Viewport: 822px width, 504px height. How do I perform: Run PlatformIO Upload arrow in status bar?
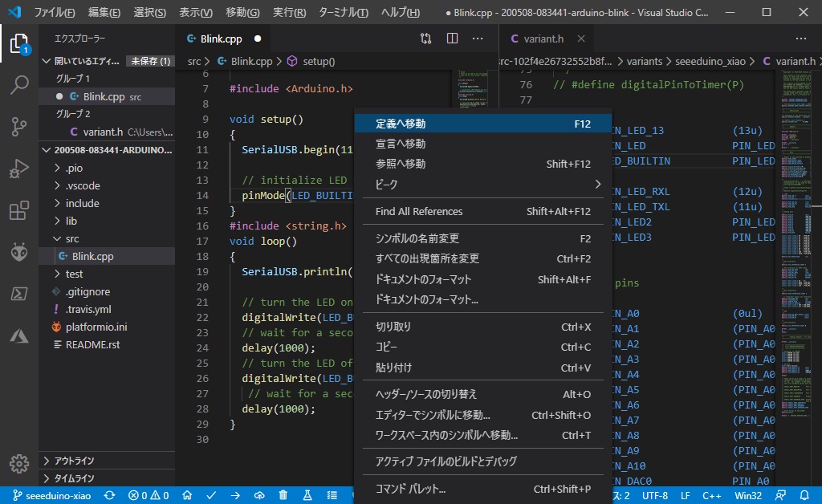pyautogui.click(x=235, y=495)
